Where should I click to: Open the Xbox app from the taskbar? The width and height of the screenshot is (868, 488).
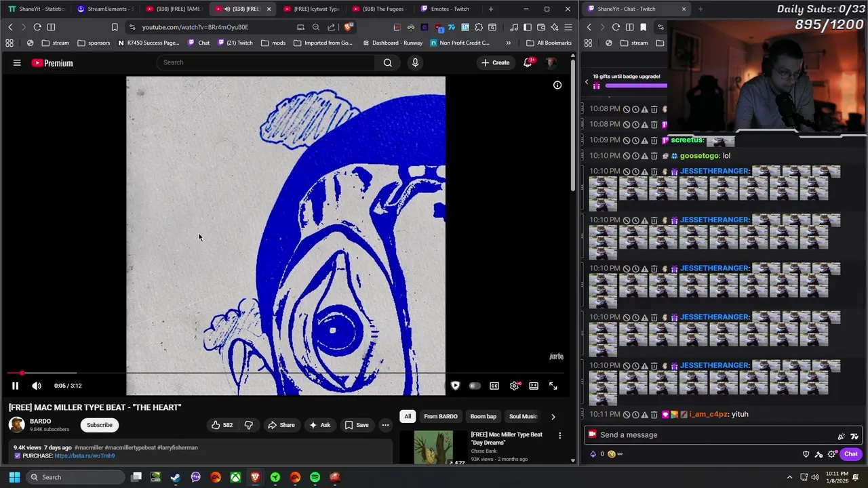pos(235,477)
